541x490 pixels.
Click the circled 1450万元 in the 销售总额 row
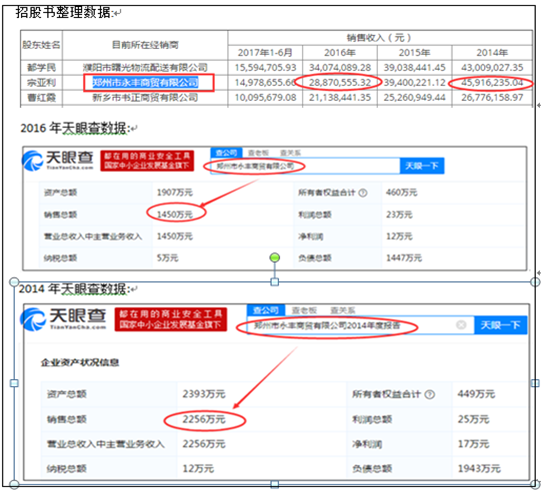(x=175, y=215)
